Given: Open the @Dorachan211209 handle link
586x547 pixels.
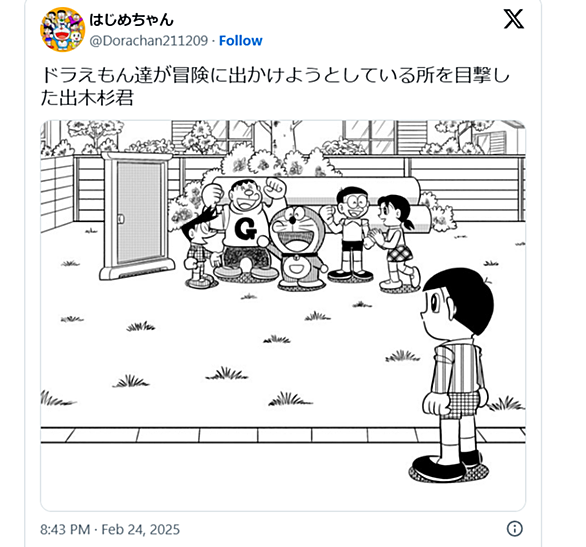Looking at the screenshot, I should [148, 40].
